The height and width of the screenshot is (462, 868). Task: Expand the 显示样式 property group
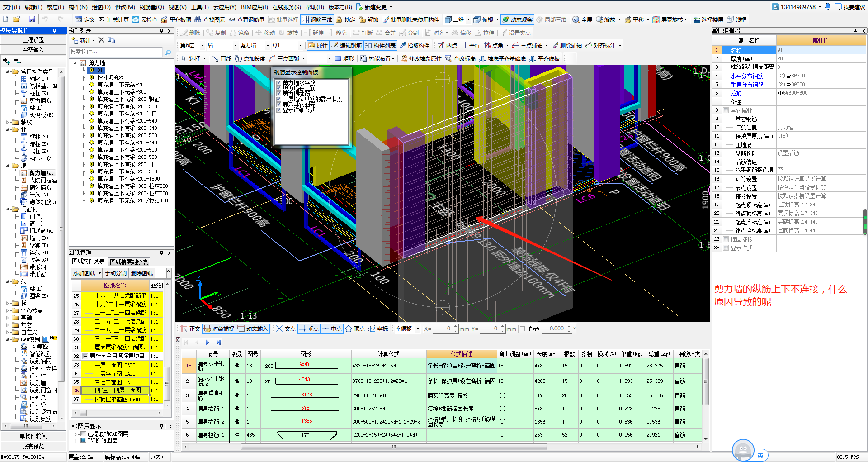[726, 248]
